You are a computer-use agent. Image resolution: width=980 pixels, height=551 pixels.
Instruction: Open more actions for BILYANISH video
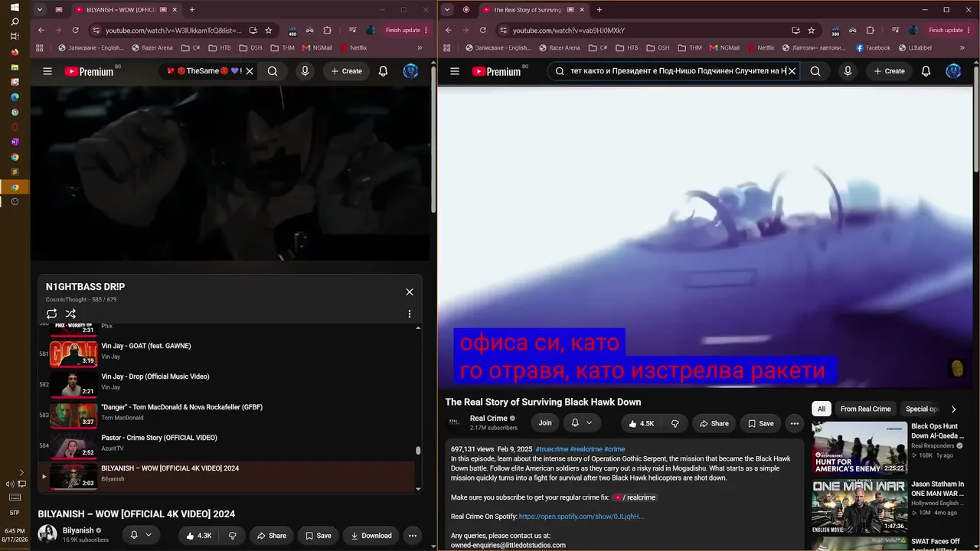pos(413,536)
